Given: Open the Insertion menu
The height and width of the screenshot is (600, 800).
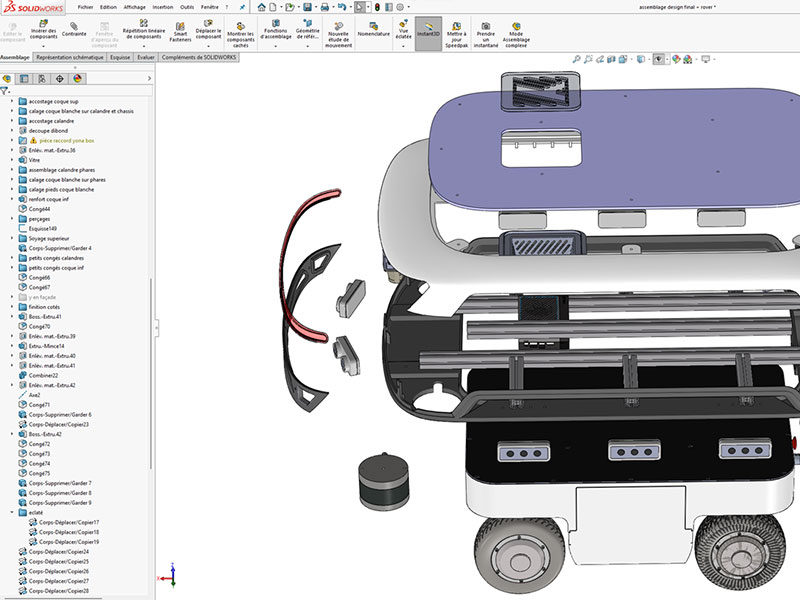Looking at the screenshot, I should click(162, 6).
